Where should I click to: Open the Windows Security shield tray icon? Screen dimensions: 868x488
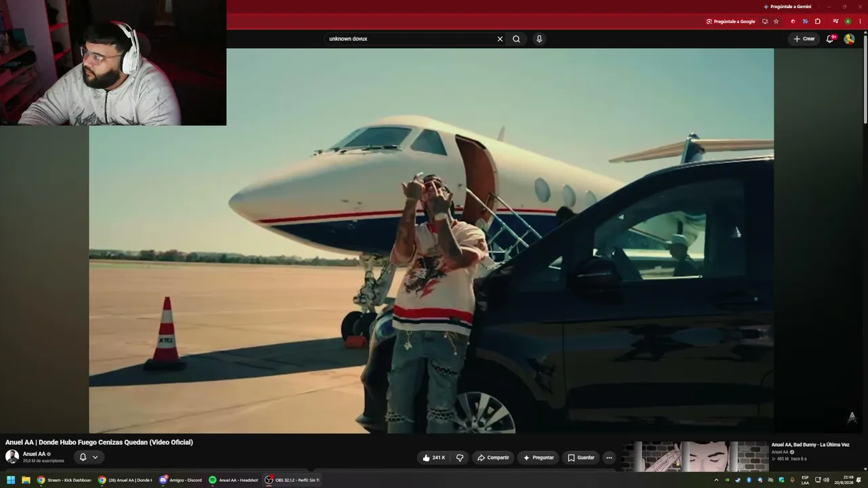tap(781, 480)
